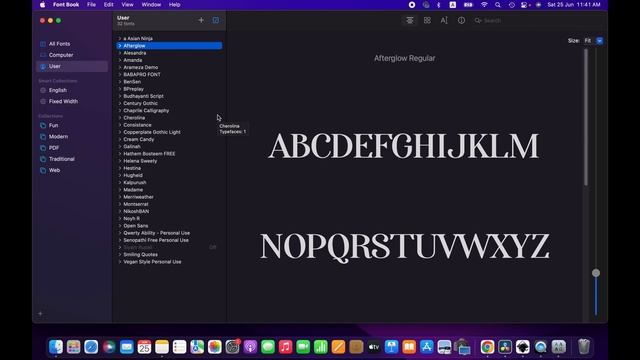
Task: Click the Spotlight search menu bar icon
Action: point(498,5)
